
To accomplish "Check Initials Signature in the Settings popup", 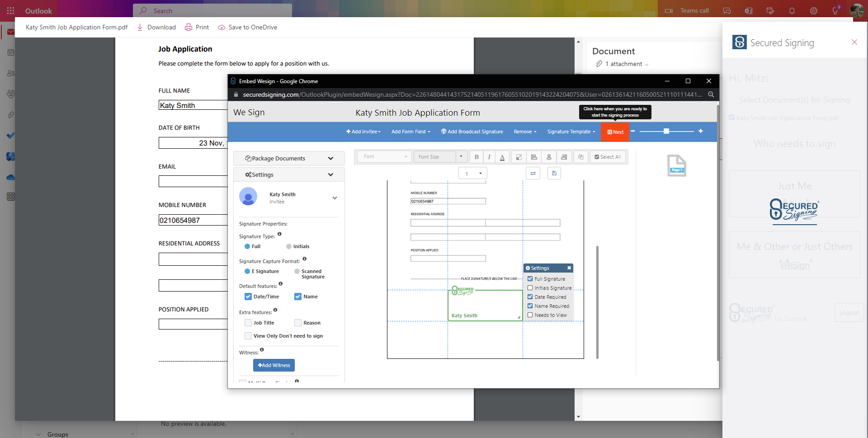I will (x=530, y=288).
